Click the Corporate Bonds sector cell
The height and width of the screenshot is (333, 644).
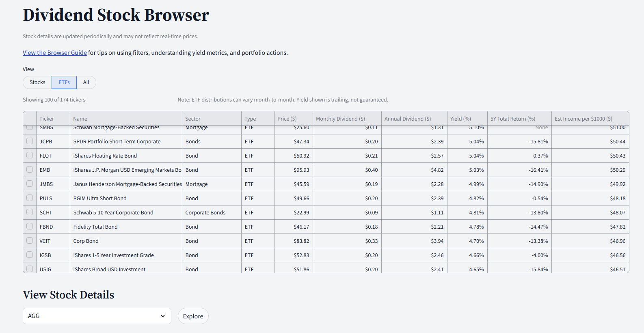212,212
